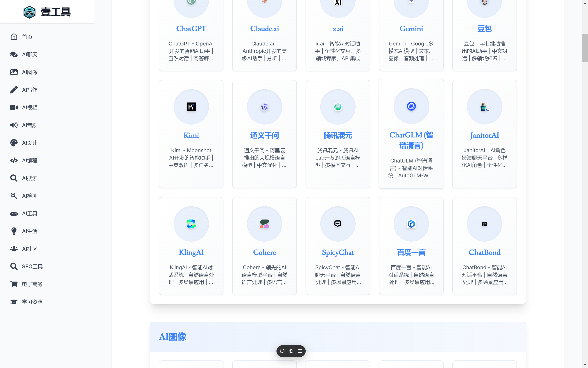Click the 百度一言 logo icon
This screenshot has height=368, width=588.
coord(411,224)
